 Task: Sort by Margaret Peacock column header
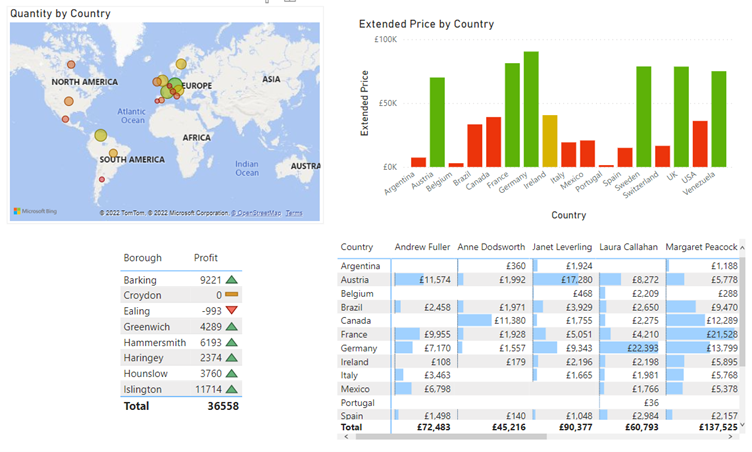701,247
